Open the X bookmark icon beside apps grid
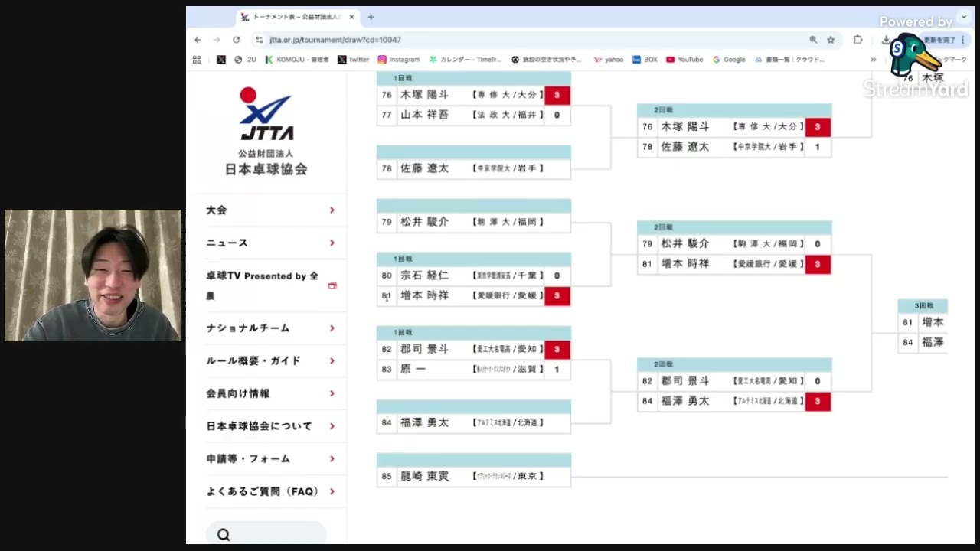 221,59
